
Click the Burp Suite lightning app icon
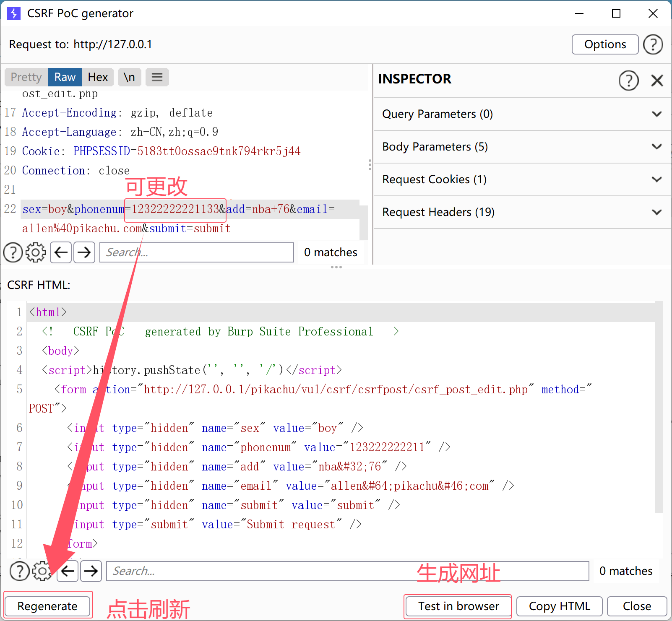point(14,13)
